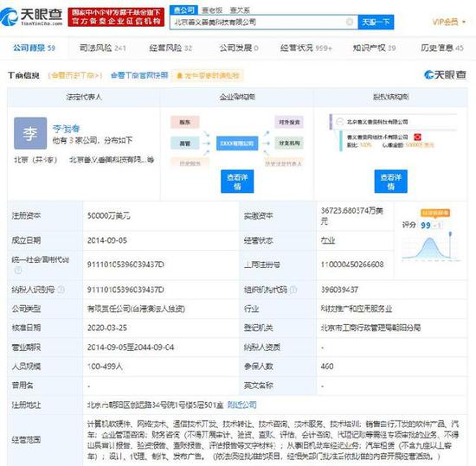The width and height of the screenshot is (476, 466).
Task: Open the VIP会员 dropdown
Action: click(x=449, y=22)
